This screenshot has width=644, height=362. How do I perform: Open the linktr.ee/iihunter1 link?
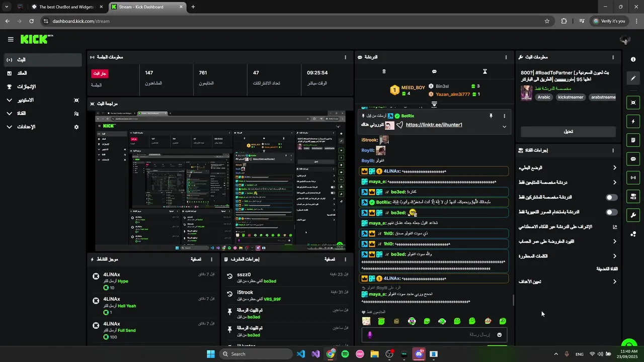point(434,125)
